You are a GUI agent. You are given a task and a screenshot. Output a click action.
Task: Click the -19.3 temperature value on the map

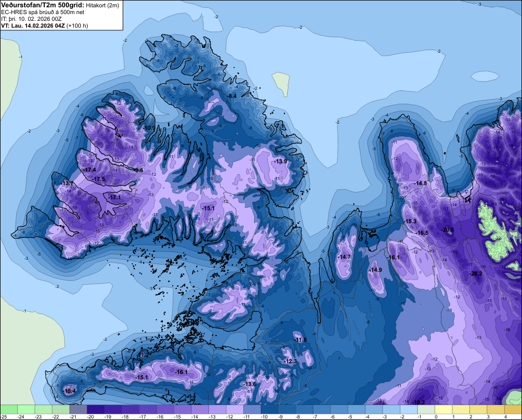pyautogui.click(x=419, y=402)
